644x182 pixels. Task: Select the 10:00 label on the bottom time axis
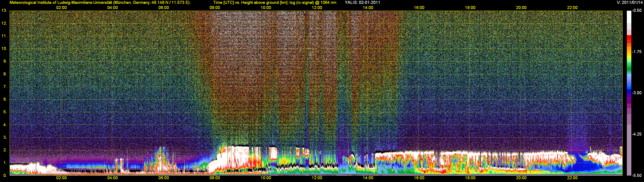(x=266, y=178)
